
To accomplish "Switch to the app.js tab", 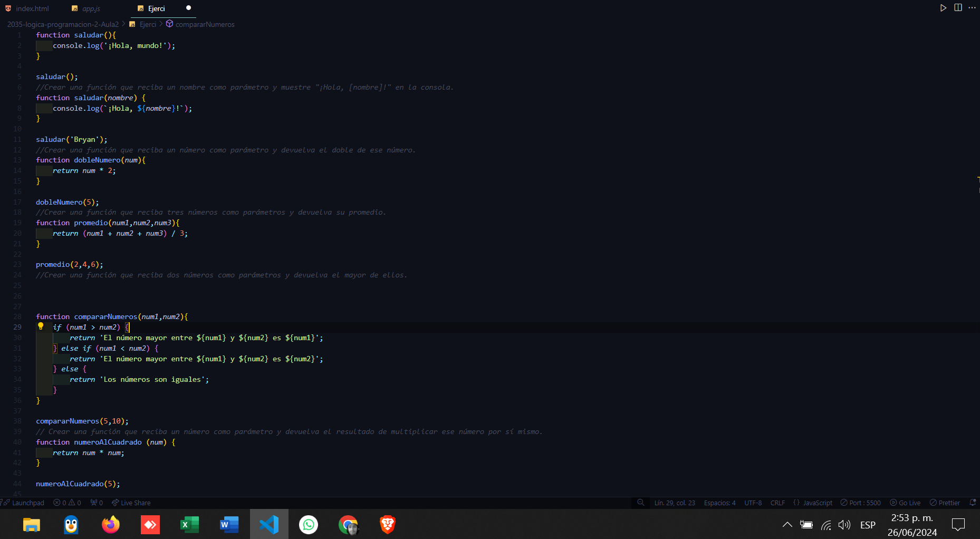I will point(91,8).
